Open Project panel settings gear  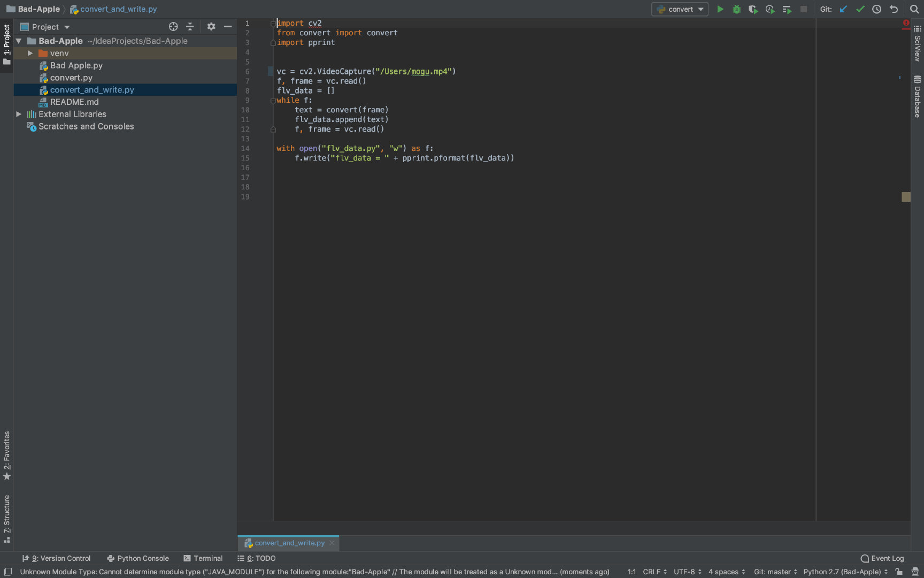tap(211, 27)
